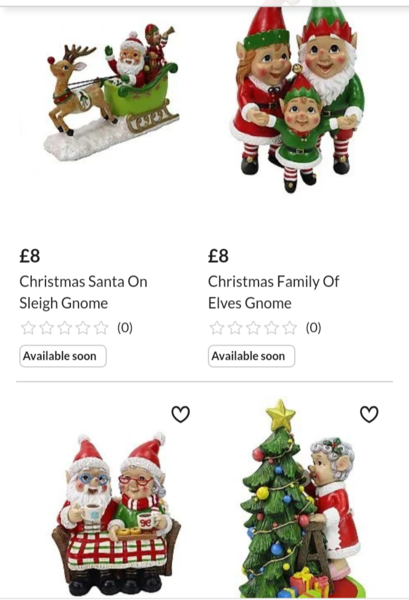Open review count (0) for Santa Sleigh
The width and height of the screenshot is (409, 600).
point(125,328)
